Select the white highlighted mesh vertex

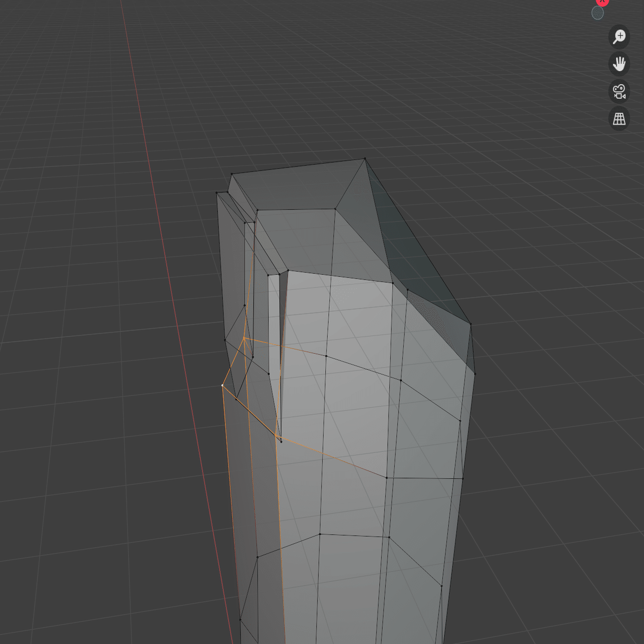click(x=222, y=385)
